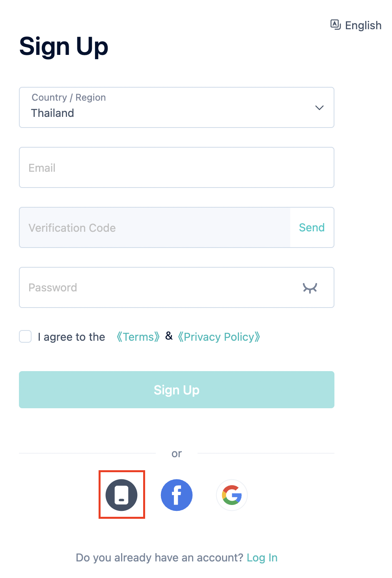Check the agree to Terms checkbox
The height and width of the screenshot is (578, 392).
pyautogui.click(x=25, y=336)
